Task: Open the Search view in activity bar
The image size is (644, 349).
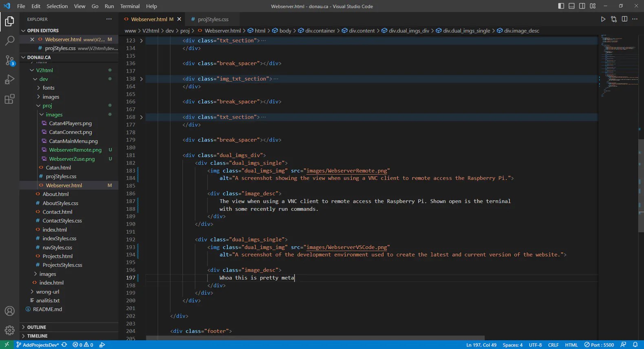Action: (9, 40)
